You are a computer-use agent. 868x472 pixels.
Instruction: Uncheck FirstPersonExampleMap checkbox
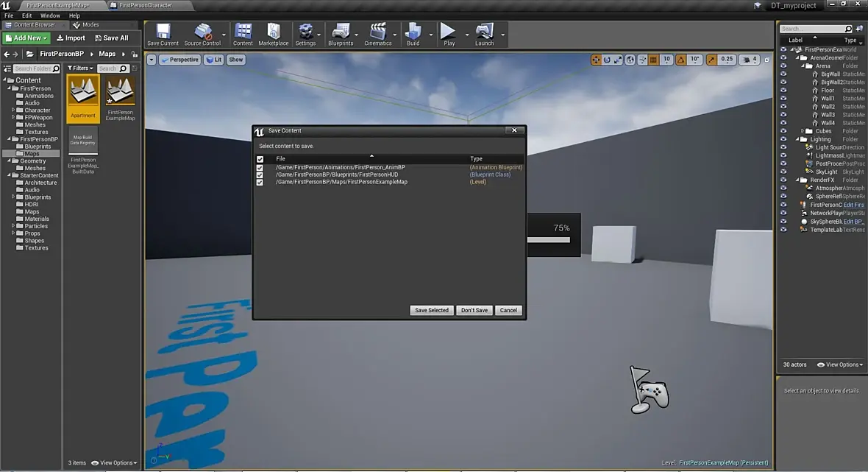click(260, 182)
